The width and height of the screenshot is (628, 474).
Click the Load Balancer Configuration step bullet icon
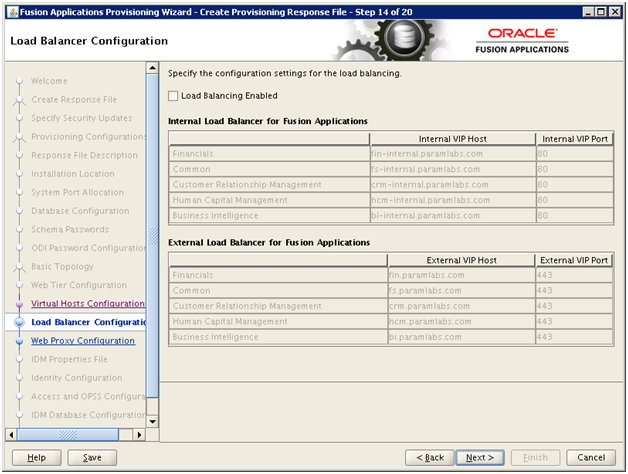[x=19, y=323]
